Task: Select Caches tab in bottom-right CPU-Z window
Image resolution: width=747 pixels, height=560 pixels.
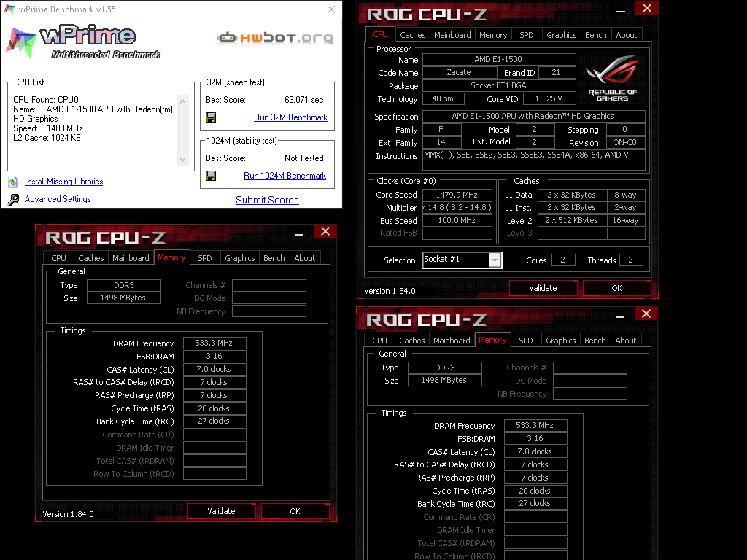Action: pyautogui.click(x=412, y=340)
